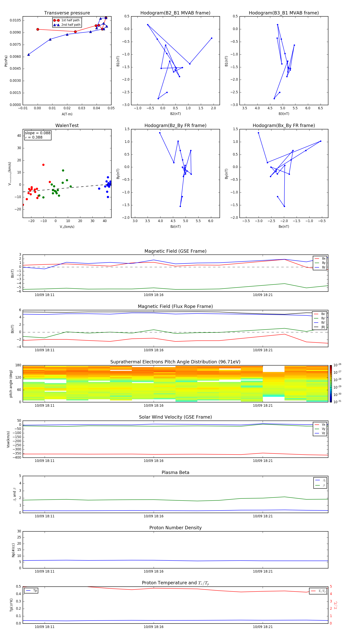Viewport: 351px width, 644px height.
Task: Click the highest red point in WalenTest plot
Action: pyautogui.click(x=43, y=165)
